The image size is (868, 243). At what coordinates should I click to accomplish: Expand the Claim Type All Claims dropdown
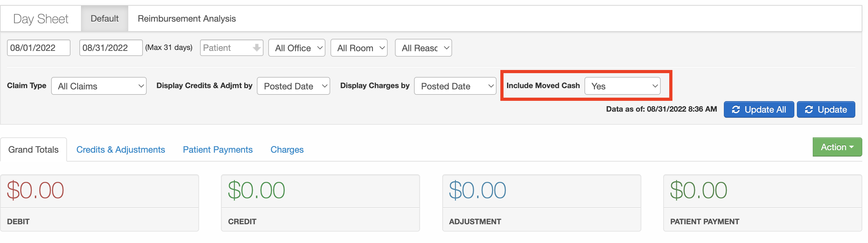coord(99,86)
